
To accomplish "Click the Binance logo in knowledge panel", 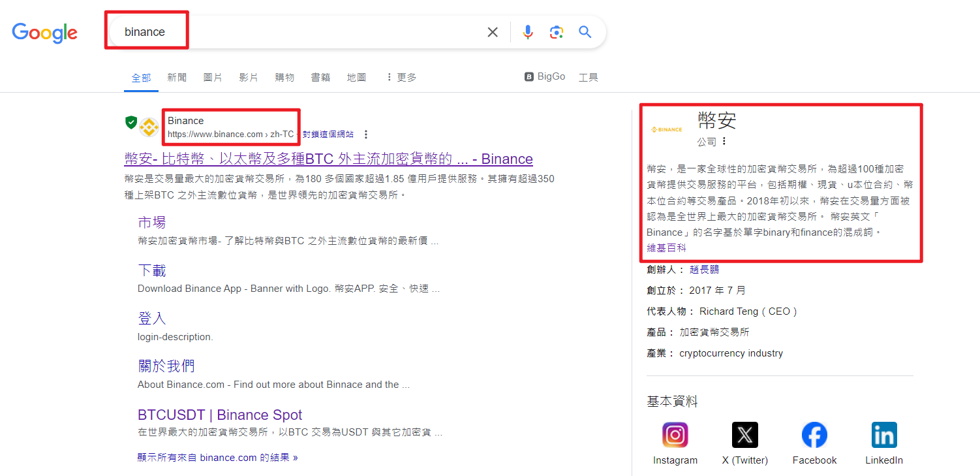I will click(x=667, y=129).
